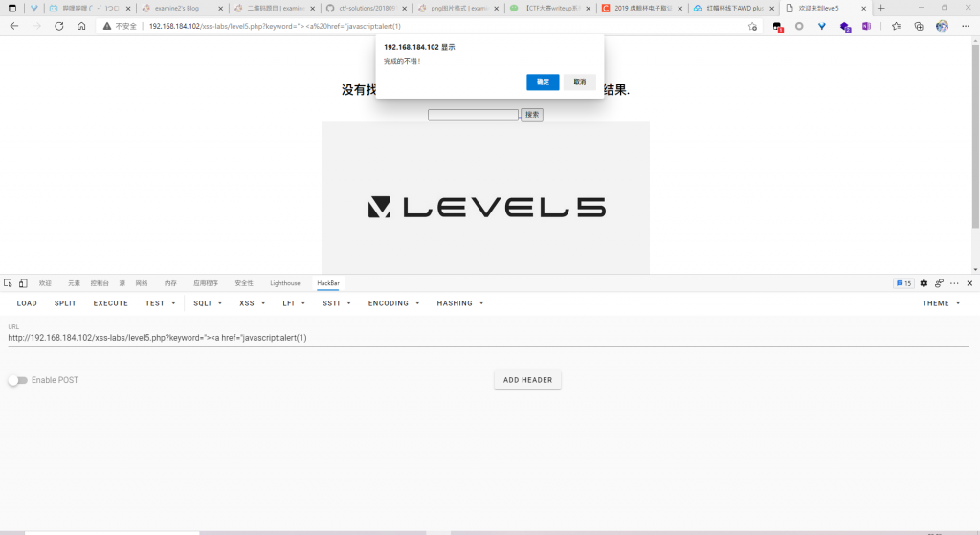Click the OneNote extension icon
The height and width of the screenshot is (535, 980).
click(x=866, y=26)
